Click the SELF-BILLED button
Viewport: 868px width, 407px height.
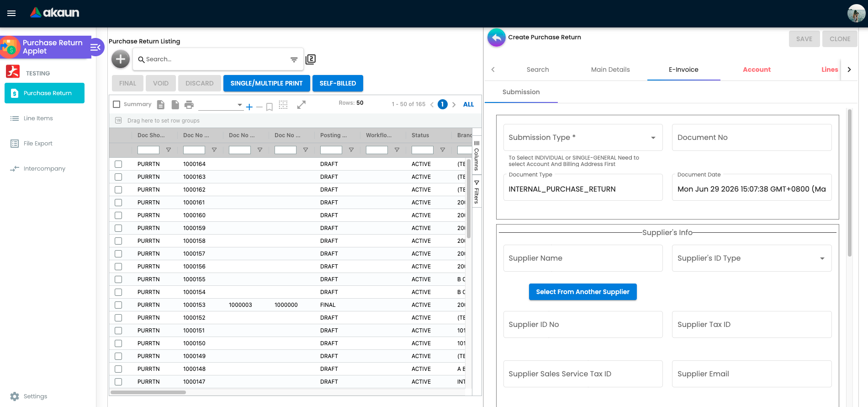click(338, 83)
